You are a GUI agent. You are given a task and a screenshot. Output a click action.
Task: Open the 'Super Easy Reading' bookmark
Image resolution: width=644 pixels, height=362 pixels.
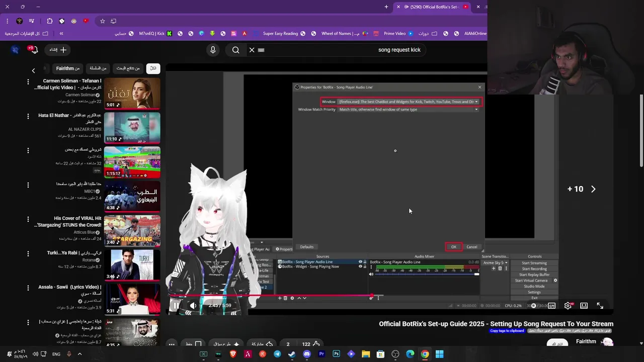tap(284, 34)
